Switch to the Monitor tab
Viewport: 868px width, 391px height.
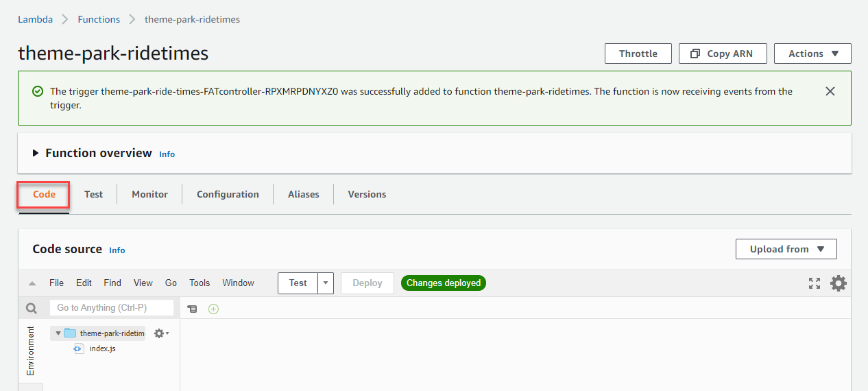(149, 194)
